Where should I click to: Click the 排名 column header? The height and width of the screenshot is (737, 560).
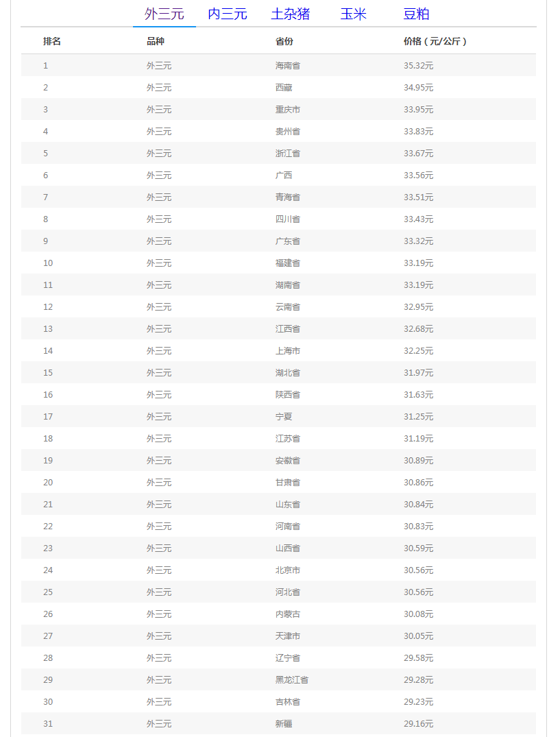point(52,41)
